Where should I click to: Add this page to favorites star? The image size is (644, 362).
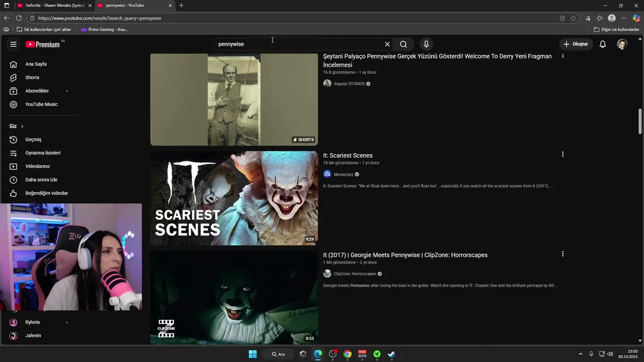click(x=573, y=18)
